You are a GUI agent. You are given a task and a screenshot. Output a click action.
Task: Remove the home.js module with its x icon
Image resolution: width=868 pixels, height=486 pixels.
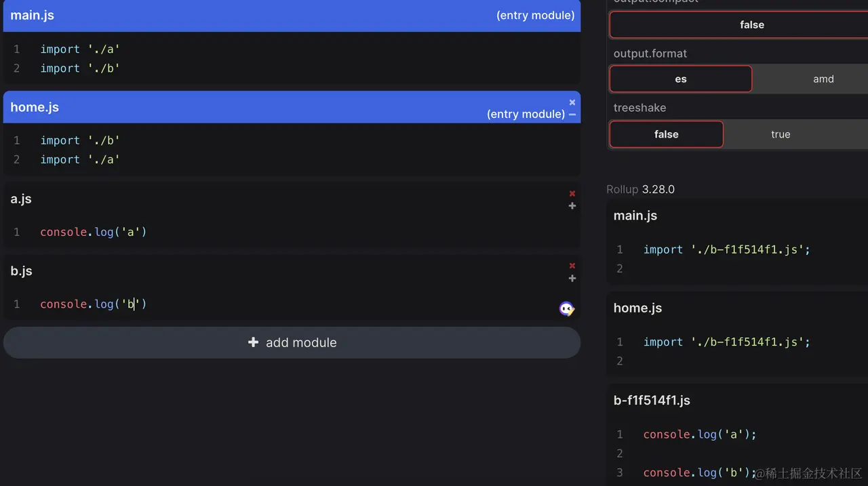pos(572,102)
